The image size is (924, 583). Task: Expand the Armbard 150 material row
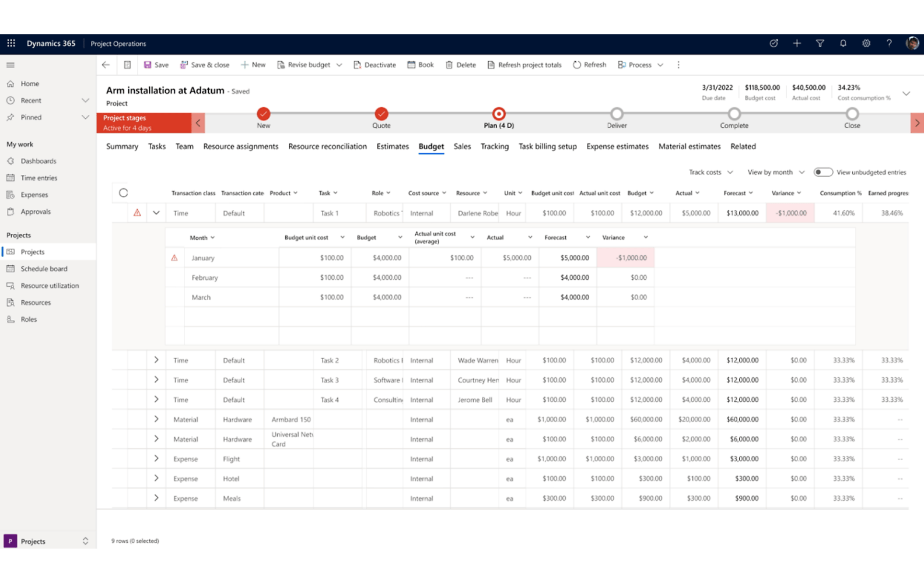156,419
